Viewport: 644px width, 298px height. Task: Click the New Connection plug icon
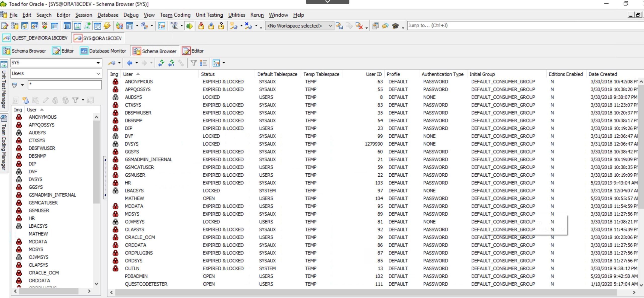point(234,26)
